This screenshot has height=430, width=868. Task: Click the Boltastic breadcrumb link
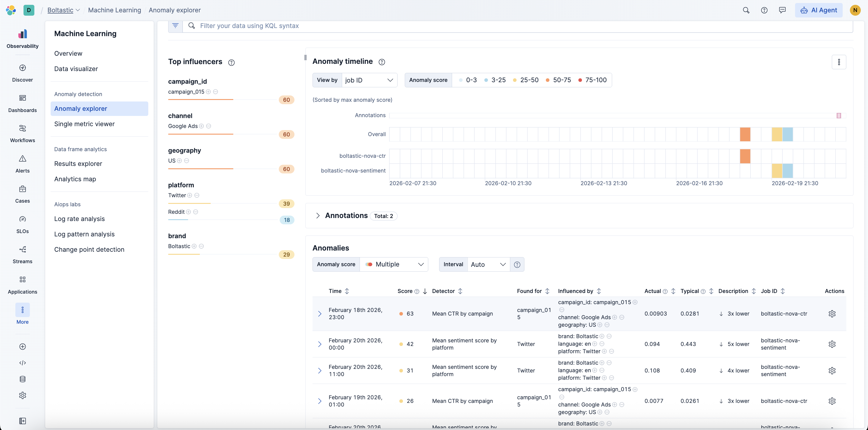(x=60, y=10)
